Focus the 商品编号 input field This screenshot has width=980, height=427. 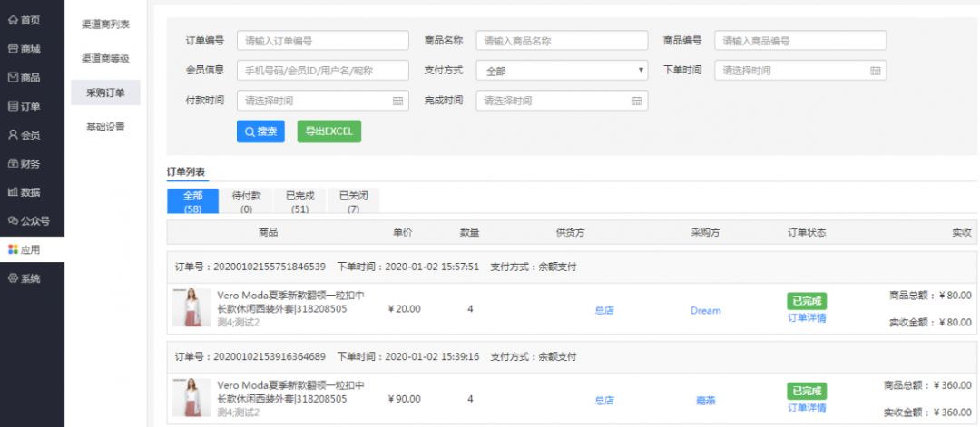(800, 41)
